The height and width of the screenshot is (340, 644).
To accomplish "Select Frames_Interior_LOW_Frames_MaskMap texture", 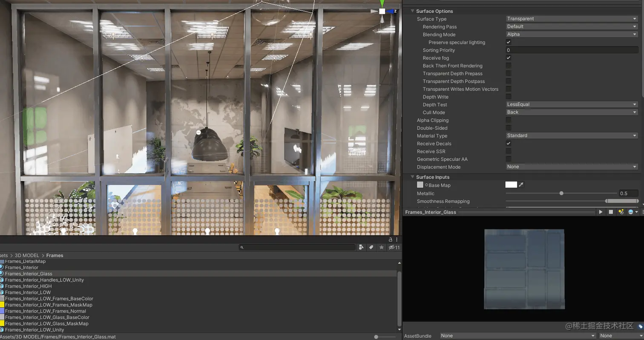I will coord(49,305).
